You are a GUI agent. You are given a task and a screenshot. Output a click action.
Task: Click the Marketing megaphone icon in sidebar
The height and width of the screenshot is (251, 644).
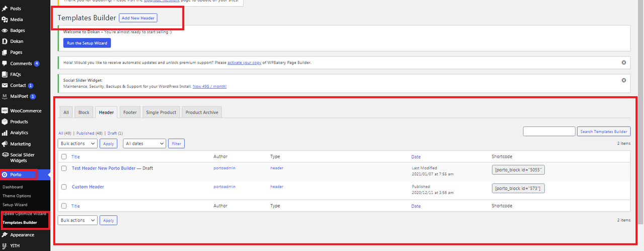tap(5, 144)
